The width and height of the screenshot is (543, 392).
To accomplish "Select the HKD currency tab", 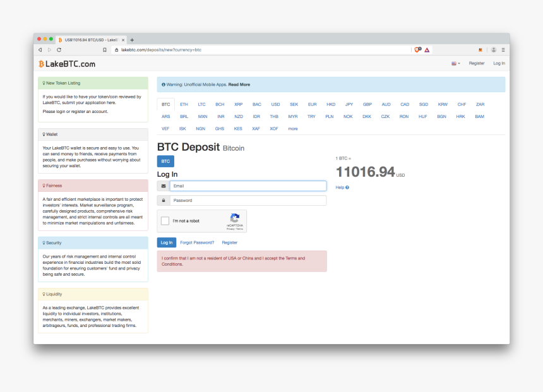I will click(x=331, y=105).
